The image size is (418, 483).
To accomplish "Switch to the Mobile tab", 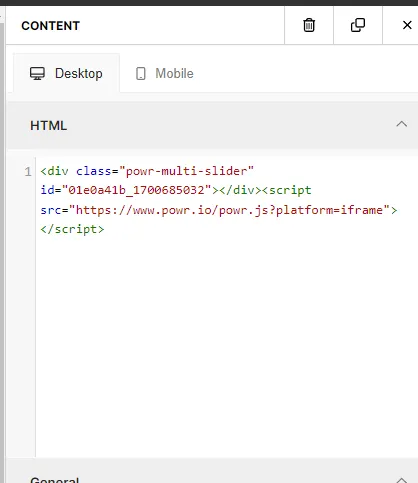I will tap(165, 73).
